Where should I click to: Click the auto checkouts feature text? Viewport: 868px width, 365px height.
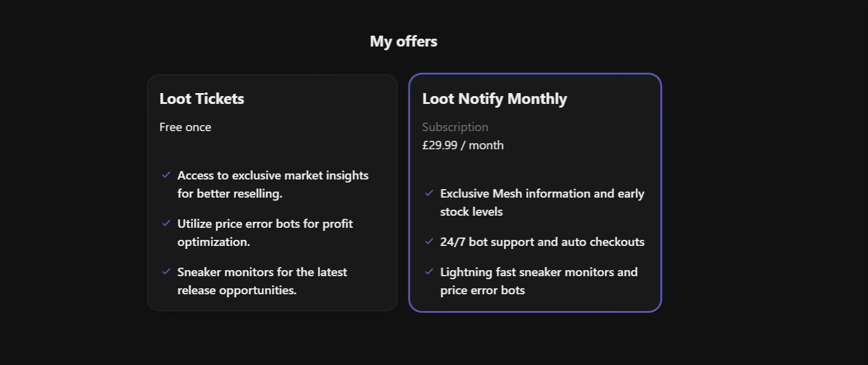click(x=542, y=241)
